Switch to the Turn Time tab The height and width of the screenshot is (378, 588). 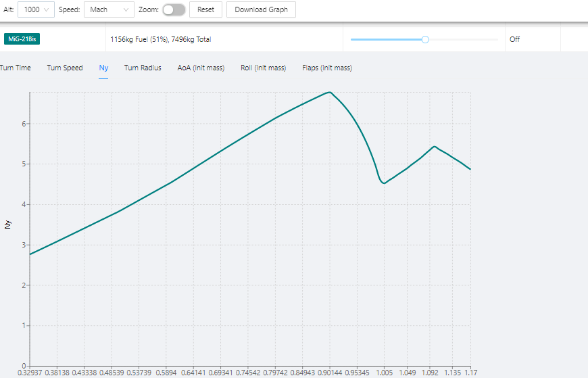coord(15,68)
